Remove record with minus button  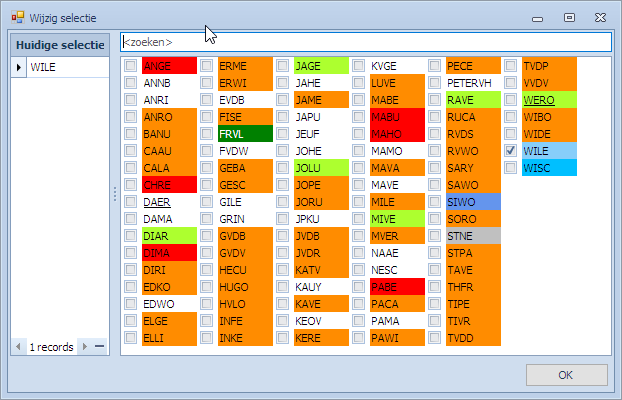coord(100,346)
